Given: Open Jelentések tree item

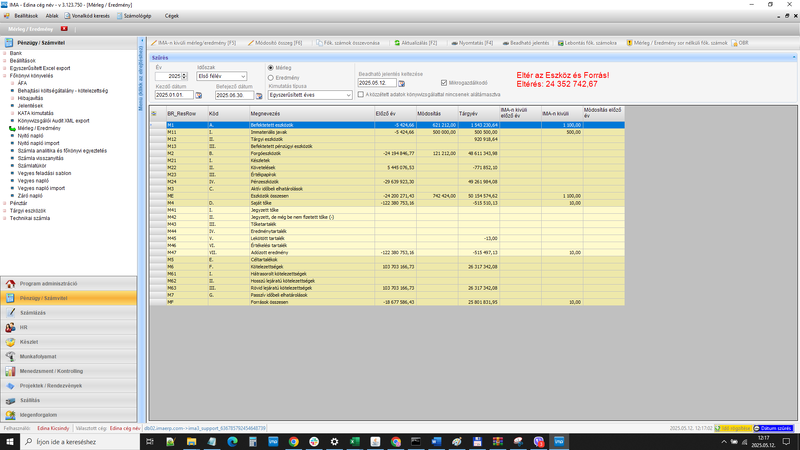Looking at the screenshot, I should (x=30, y=106).
